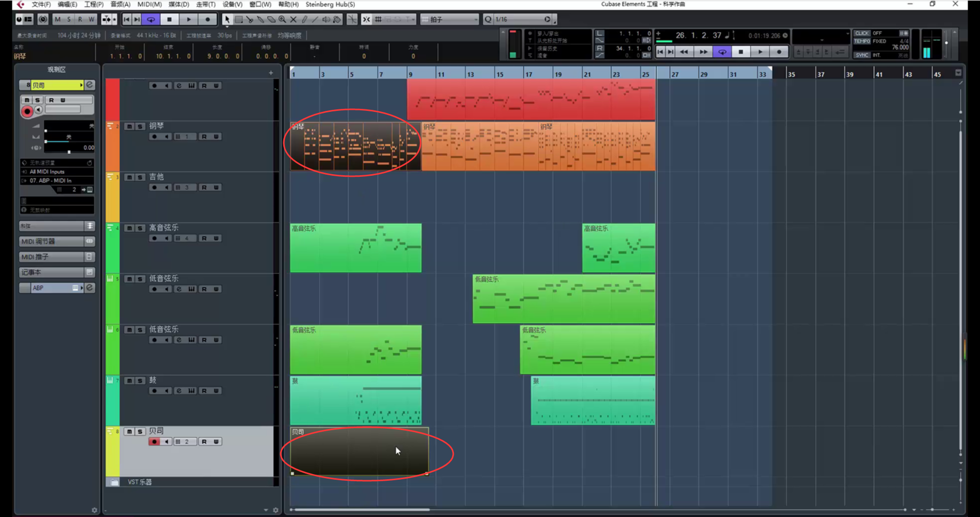Screen dimensions: 980x517
Task: Open inspector settings gear icon
Action: point(94,510)
